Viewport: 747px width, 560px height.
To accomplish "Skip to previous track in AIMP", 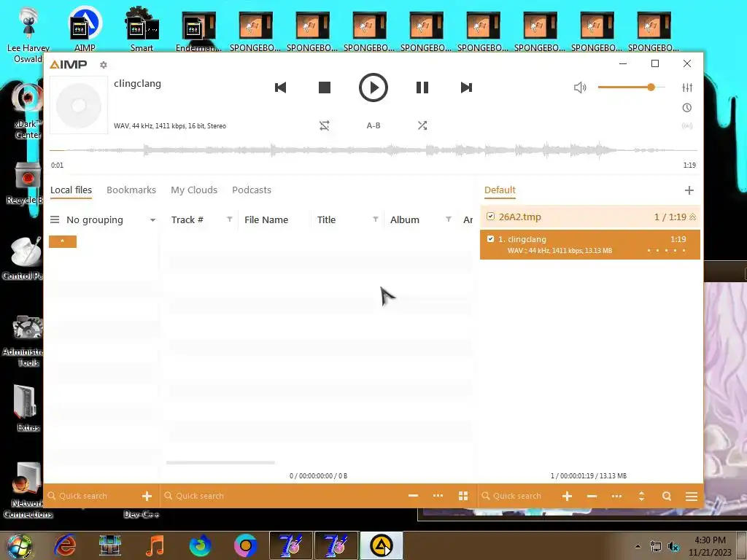I will pos(280,87).
